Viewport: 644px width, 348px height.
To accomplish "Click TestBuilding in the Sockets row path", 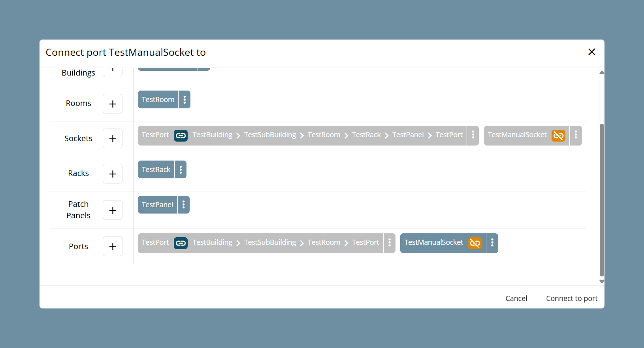I will click(213, 135).
